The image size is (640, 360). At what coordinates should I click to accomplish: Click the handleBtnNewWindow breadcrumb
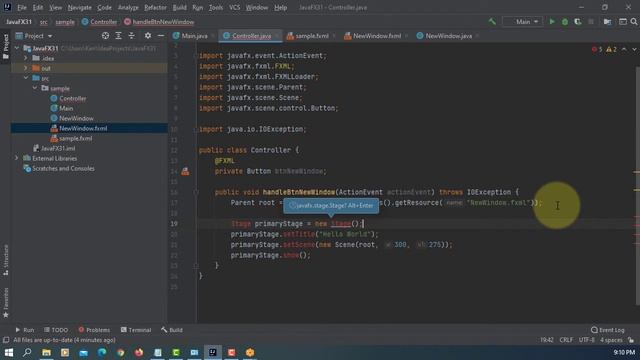click(x=163, y=22)
